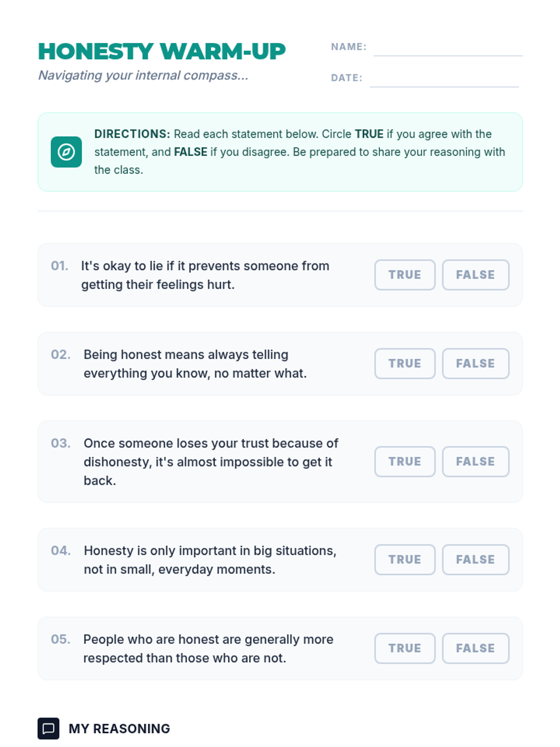The height and width of the screenshot is (747, 560).
Task: Mark TRUE for statement 03 about losing trust
Action: point(405,461)
